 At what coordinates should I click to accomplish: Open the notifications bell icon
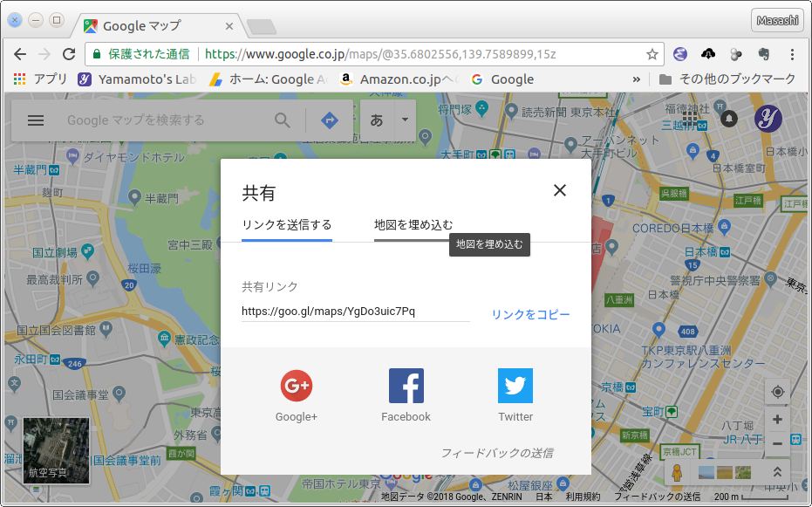click(x=729, y=119)
